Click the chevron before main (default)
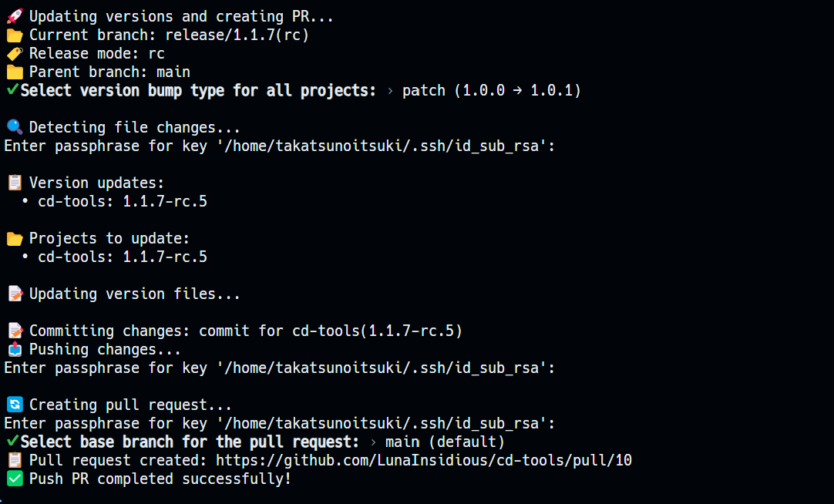This screenshot has height=504, width=834. tap(373, 443)
